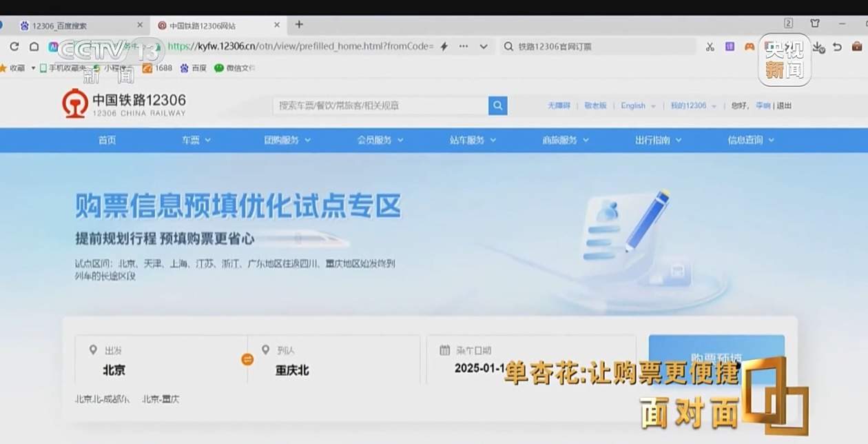This screenshot has height=444, width=868.
Task: Switch to the 敬老版 (elder-friendly) site version
Action: point(595,105)
